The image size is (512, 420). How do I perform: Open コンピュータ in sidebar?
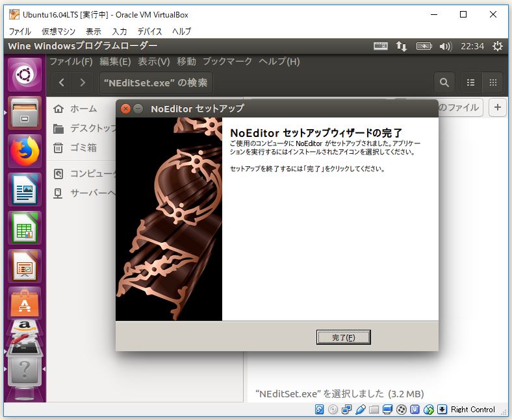coord(85,173)
